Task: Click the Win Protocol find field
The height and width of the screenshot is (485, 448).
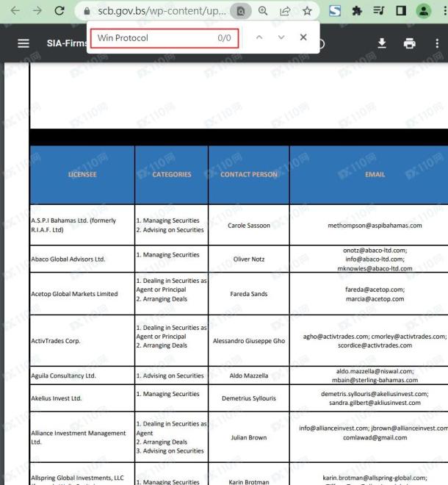Action: [165, 38]
